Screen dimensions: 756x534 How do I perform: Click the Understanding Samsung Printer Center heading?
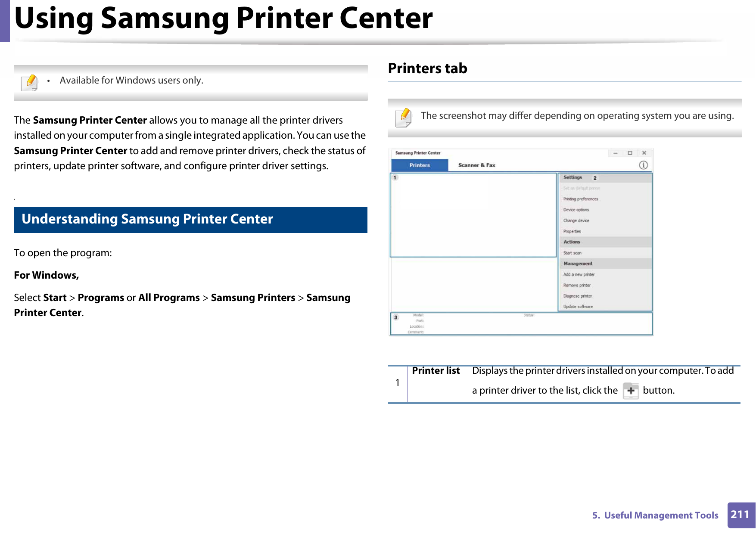(x=147, y=219)
